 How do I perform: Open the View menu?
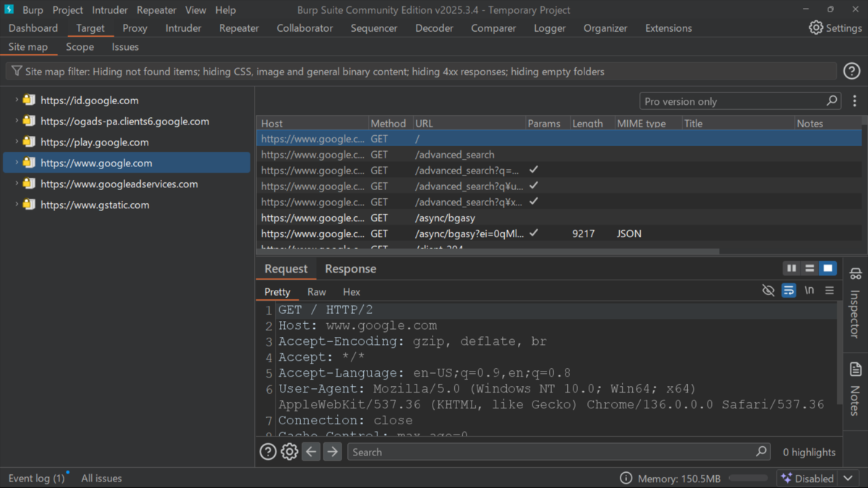pos(195,10)
